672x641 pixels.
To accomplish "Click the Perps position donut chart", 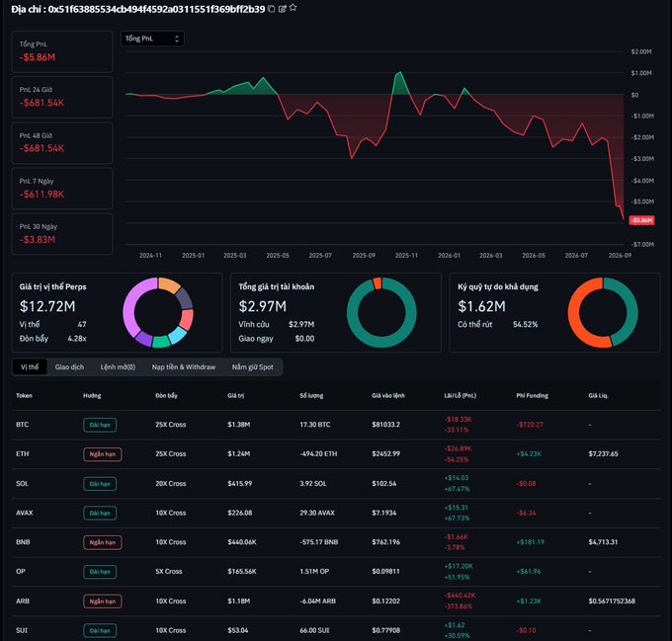I will tap(158, 312).
